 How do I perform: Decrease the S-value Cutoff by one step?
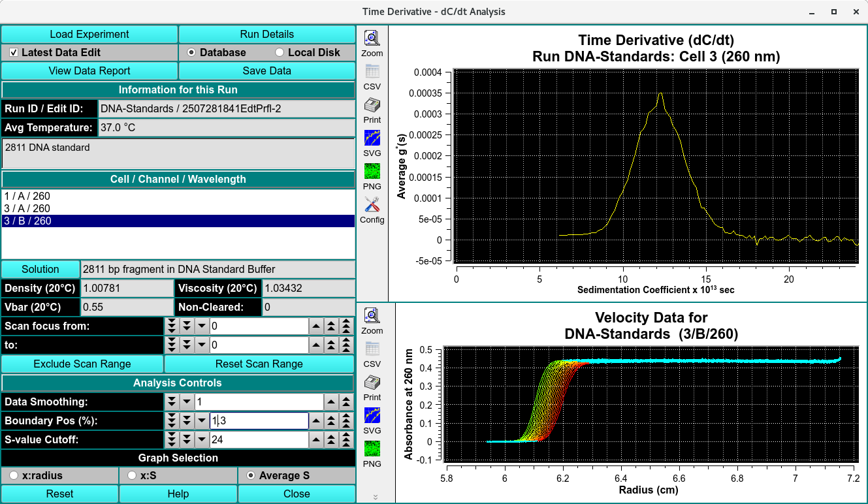(201, 440)
